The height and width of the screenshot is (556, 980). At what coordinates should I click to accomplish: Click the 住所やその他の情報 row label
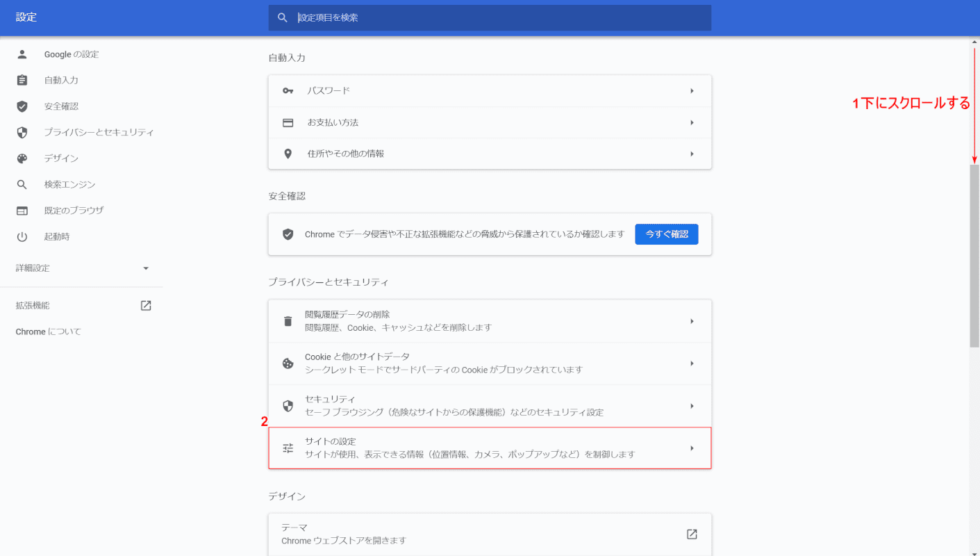(346, 154)
